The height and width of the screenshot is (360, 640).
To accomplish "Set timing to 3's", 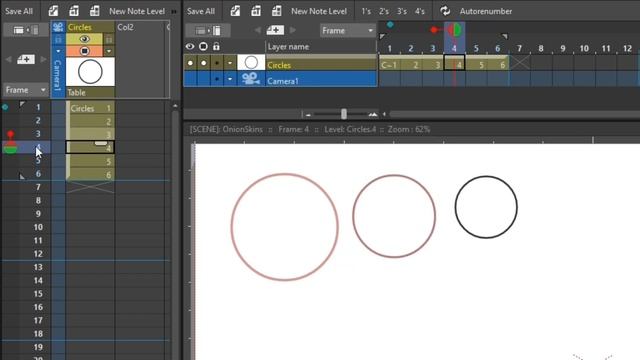I will pyautogui.click(x=402, y=11).
